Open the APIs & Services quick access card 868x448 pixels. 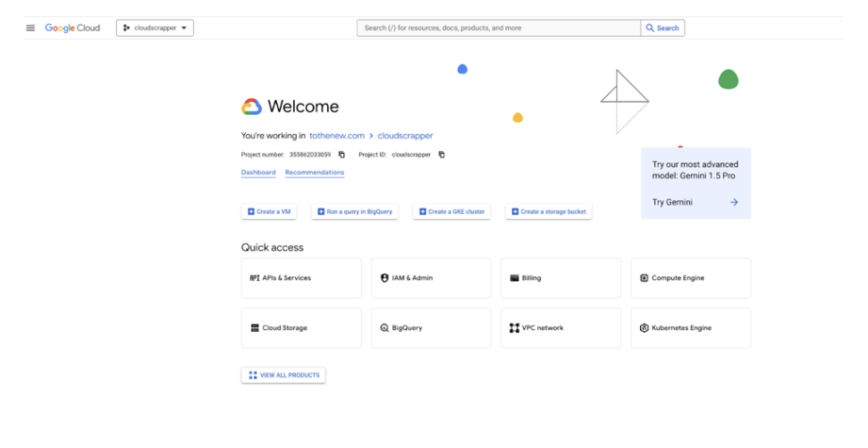click(x=302, y=278)
